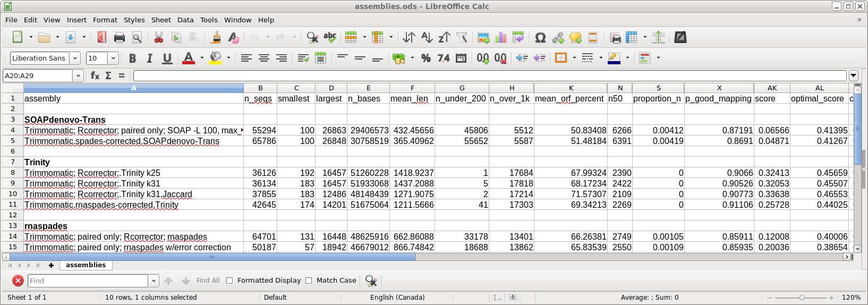Viewport: 868px width, 305px height.
Task: Click the Sort Ascending icon
Action: click(427, 37)
